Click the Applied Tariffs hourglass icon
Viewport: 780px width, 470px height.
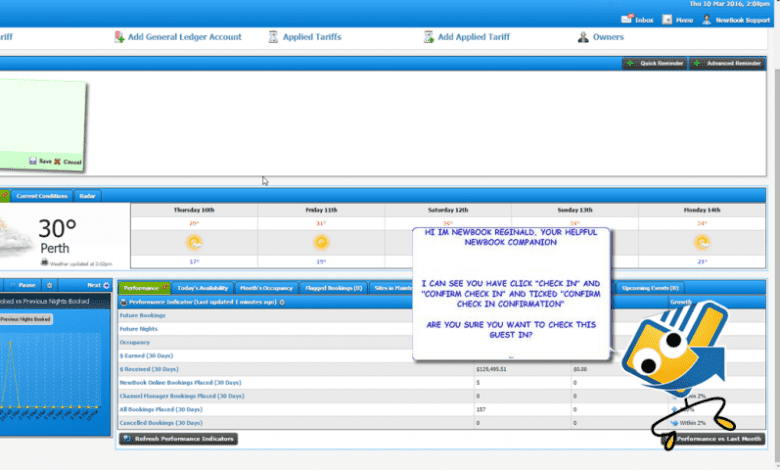[x=273, y=37]
